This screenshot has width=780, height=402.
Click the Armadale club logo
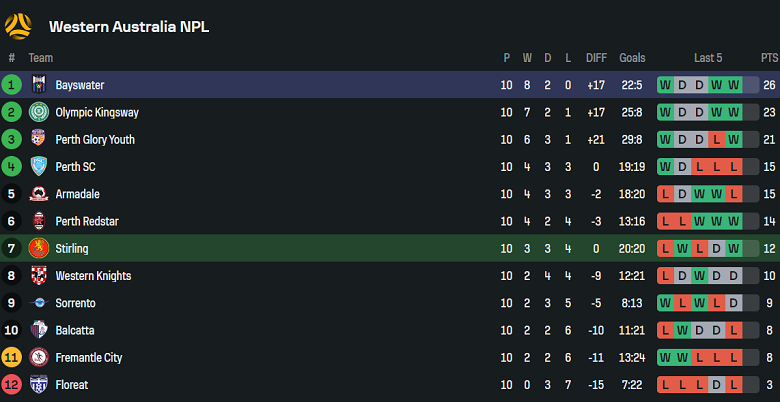pyautogui.click(x=39, y=194)
